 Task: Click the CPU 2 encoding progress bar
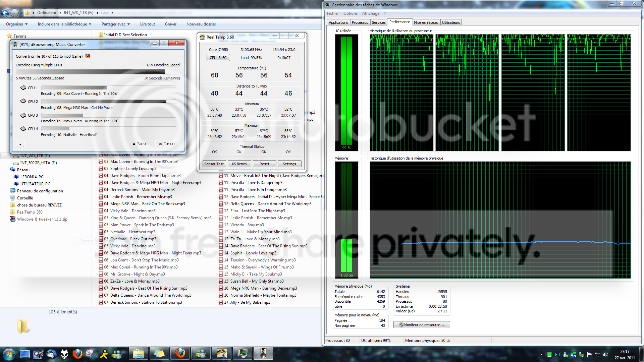[108, 101]
